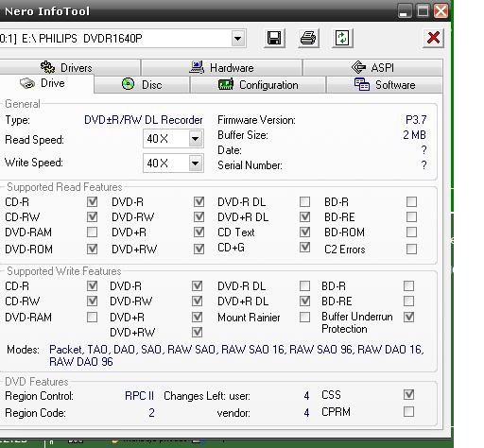Toggle CD+G read feature checkbox
484x448 pixels.
304,248
